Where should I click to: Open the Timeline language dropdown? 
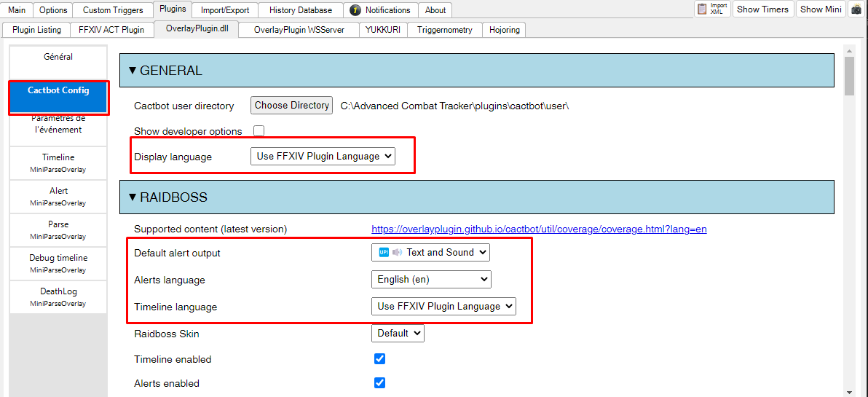tap(443, 307)
